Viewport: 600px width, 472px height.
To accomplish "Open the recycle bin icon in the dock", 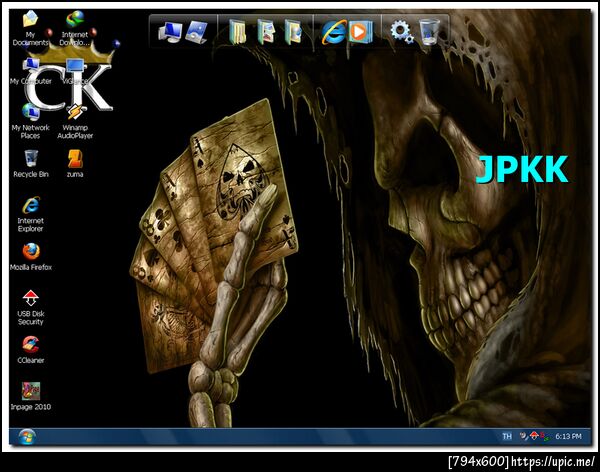I will [x=429, y=32].
